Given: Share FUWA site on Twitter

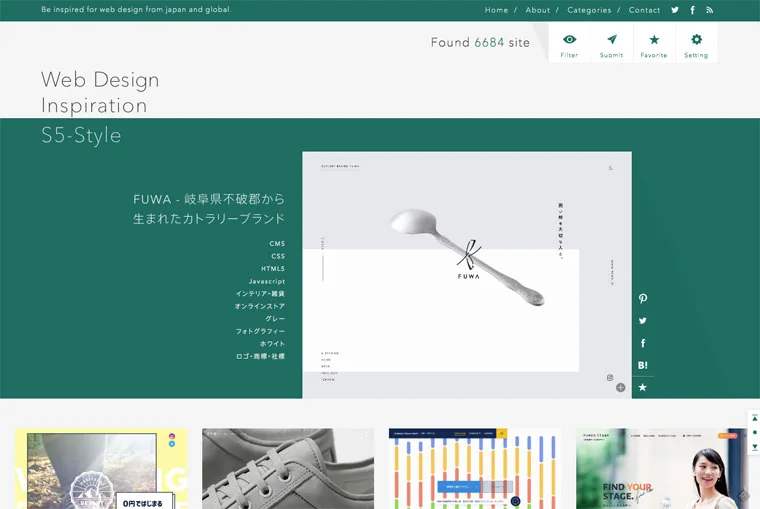Looking at the screenshot, I should coord(643,320).
